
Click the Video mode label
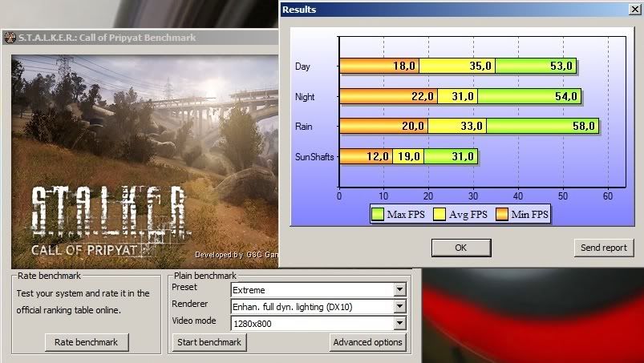[x=194, y=321]
